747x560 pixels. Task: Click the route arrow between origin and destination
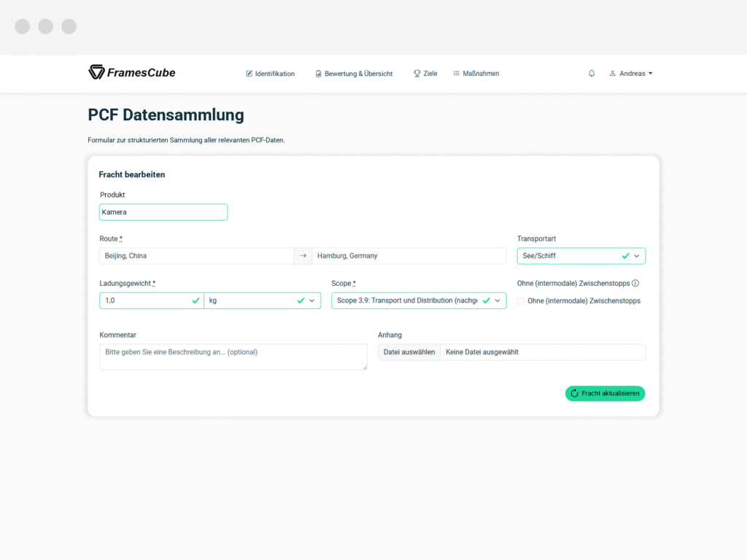click(303, 256)
